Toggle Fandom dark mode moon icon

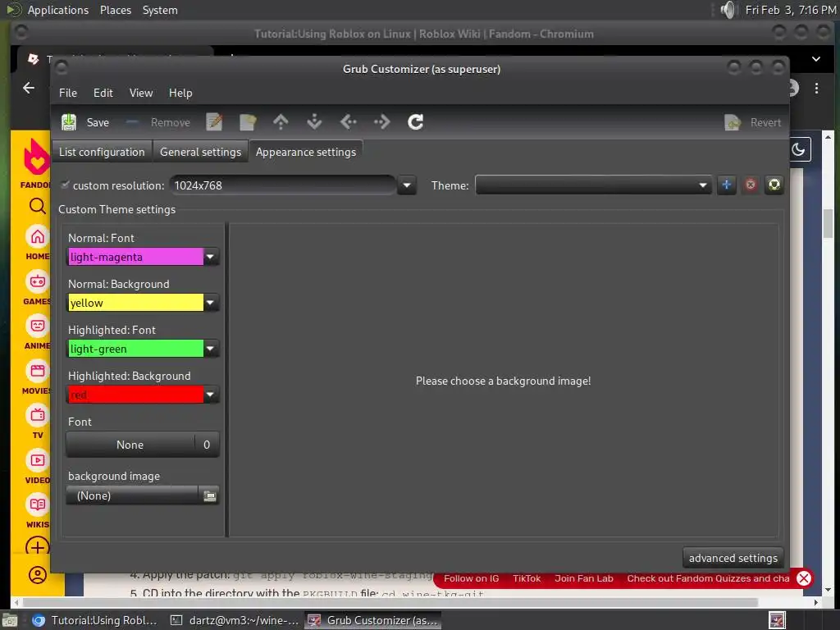[x=799, y=149]
